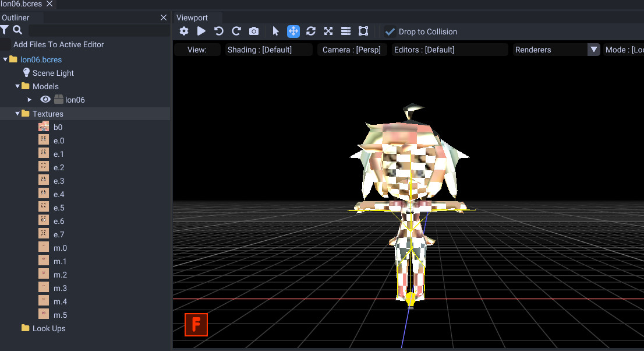Open viewport settings via the gear icon
644x351 pixels.
click(184, 31)
